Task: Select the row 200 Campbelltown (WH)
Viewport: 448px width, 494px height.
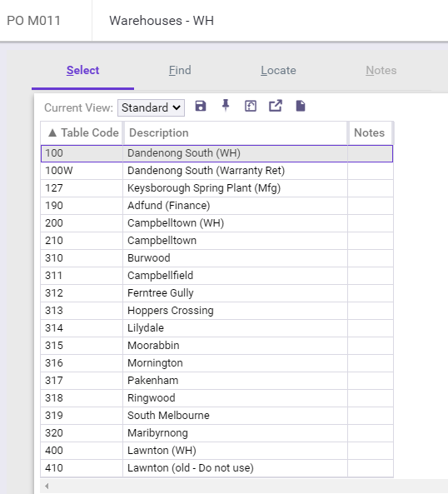Action: point(217,223)
